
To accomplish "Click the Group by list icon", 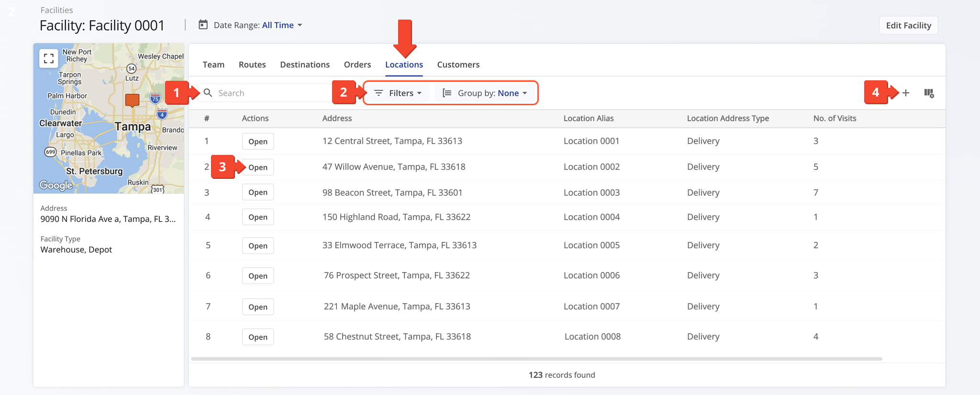I will [x=447, y=93].
